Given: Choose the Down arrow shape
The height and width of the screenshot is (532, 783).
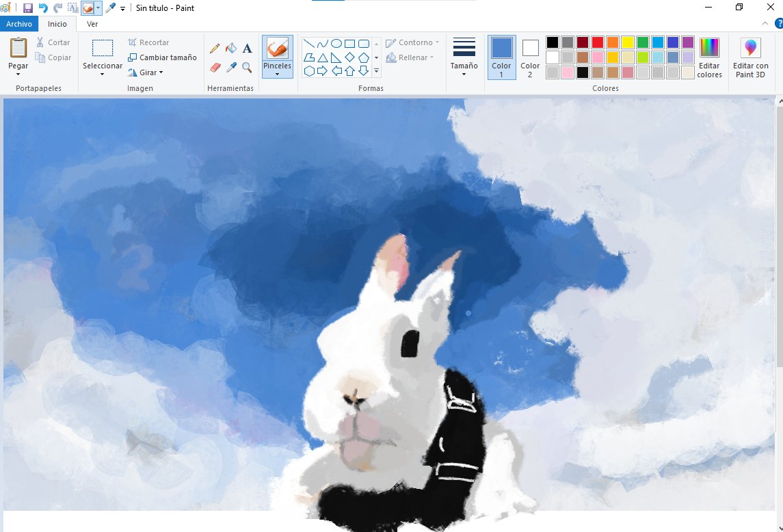Looking at the screenshot, I should (x=364, y=71).
